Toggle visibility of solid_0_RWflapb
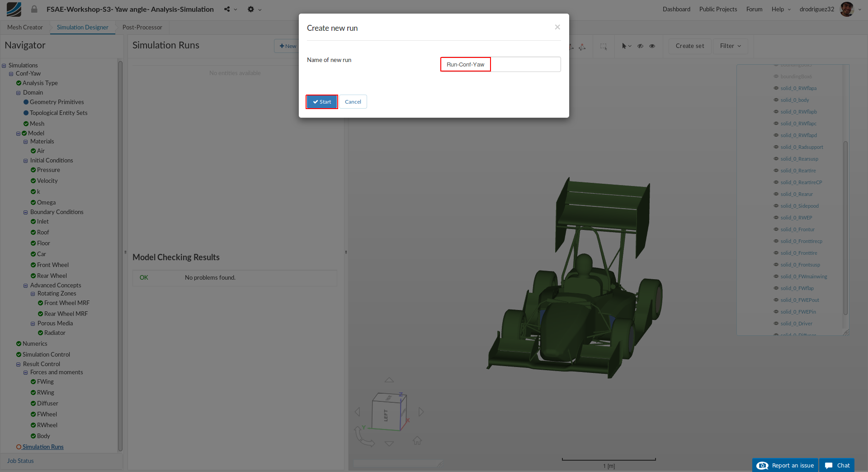 tap(776, 112)
